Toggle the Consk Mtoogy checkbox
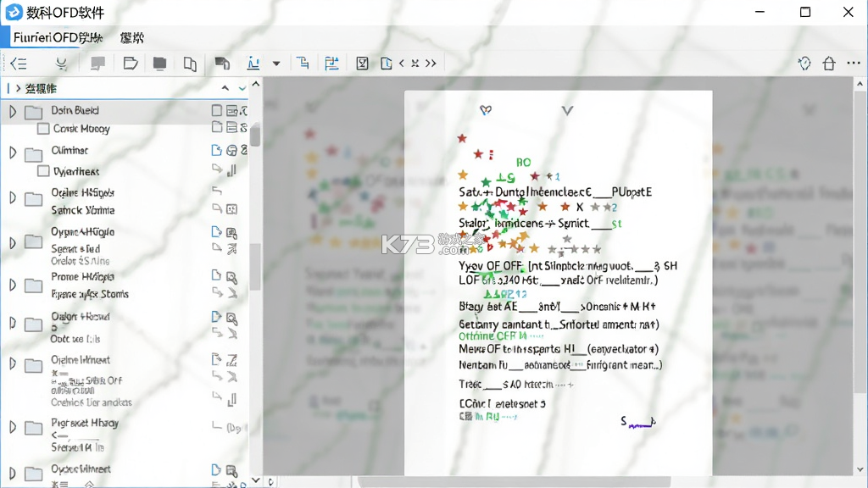Image resolution: width=868 pixels, height=488 pixels. [42, 129]
